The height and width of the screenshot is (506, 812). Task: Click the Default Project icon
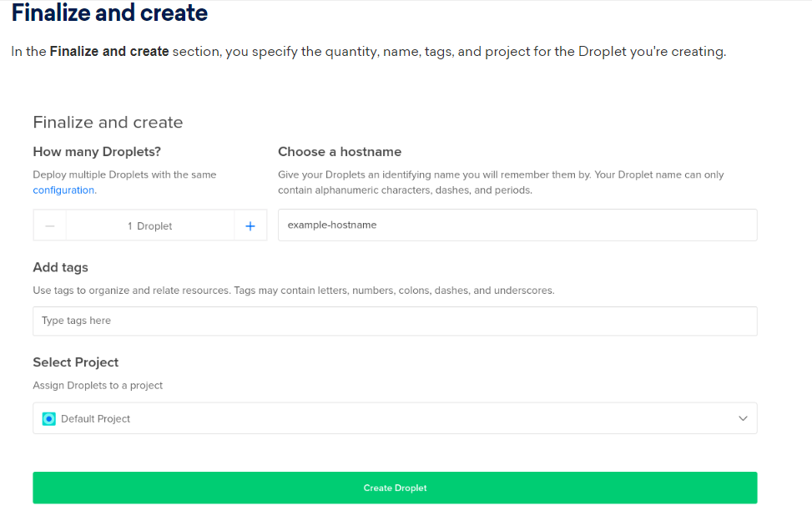[x=48, y=418]
